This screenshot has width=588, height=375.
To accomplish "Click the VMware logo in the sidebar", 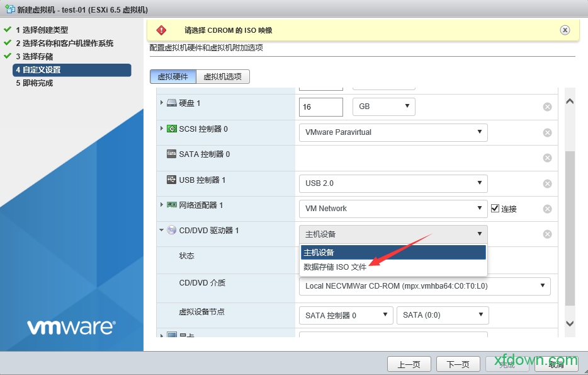I will click(71, 327).
